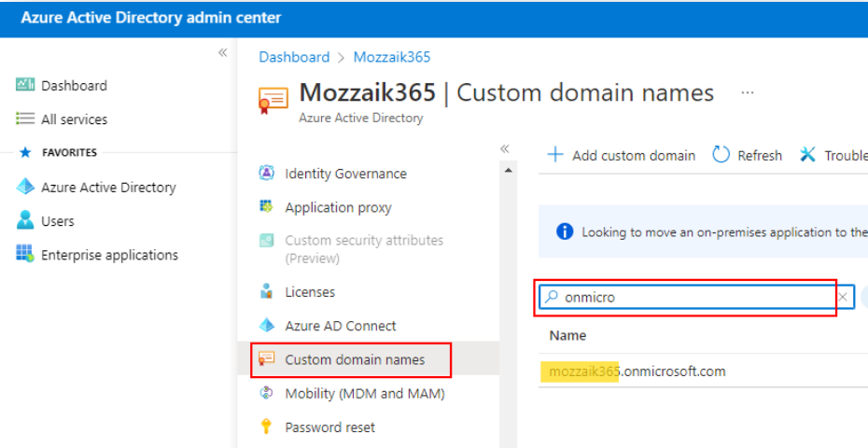Click the Custom security attributes icon
Viewport: 868px width, 448px height.
267,241
